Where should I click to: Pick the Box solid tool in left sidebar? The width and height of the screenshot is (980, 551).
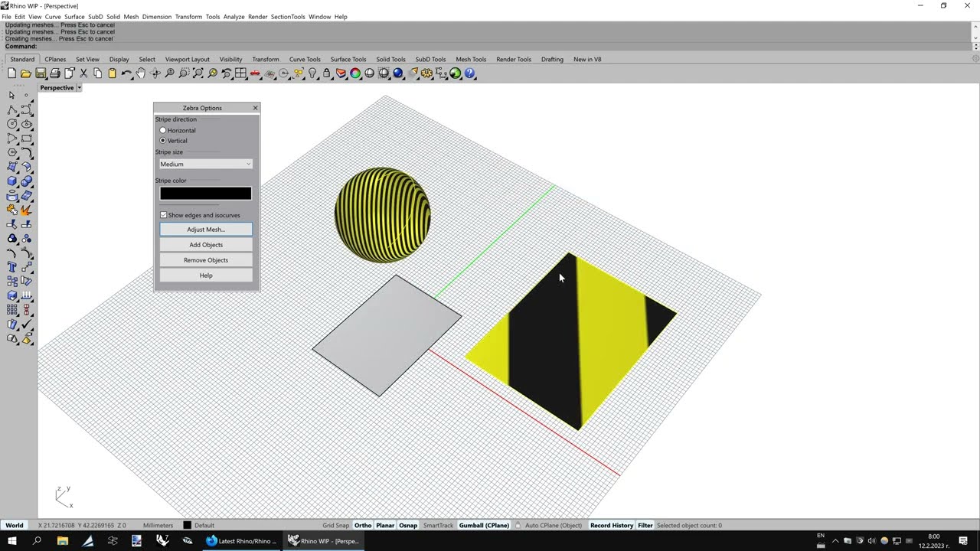[x=11, y=181]
